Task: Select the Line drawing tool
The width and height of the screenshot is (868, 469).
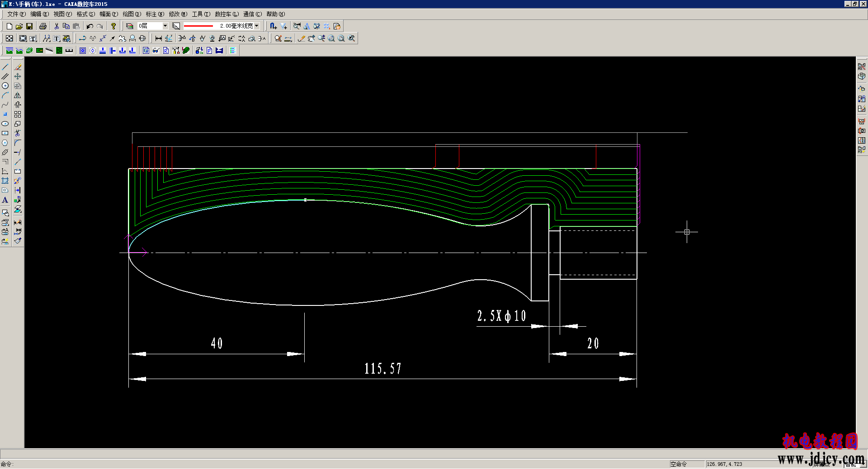Action: click(5, 67)
